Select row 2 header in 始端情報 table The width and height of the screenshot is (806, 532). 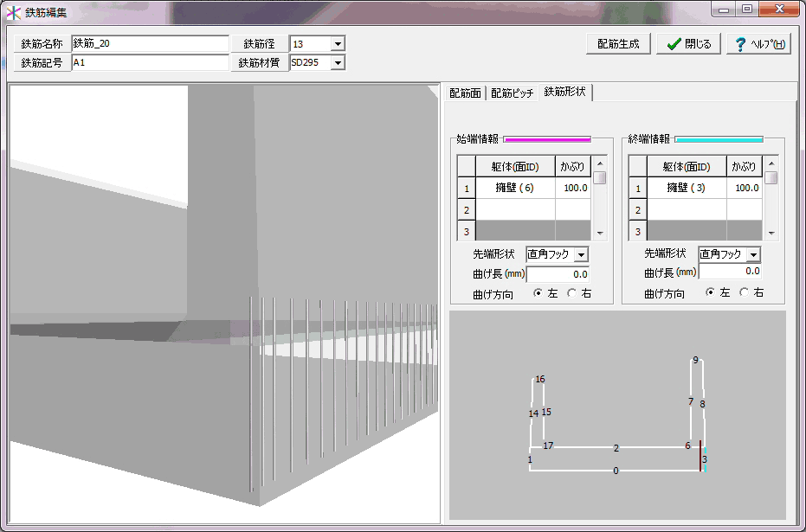(x=467, y=210)
